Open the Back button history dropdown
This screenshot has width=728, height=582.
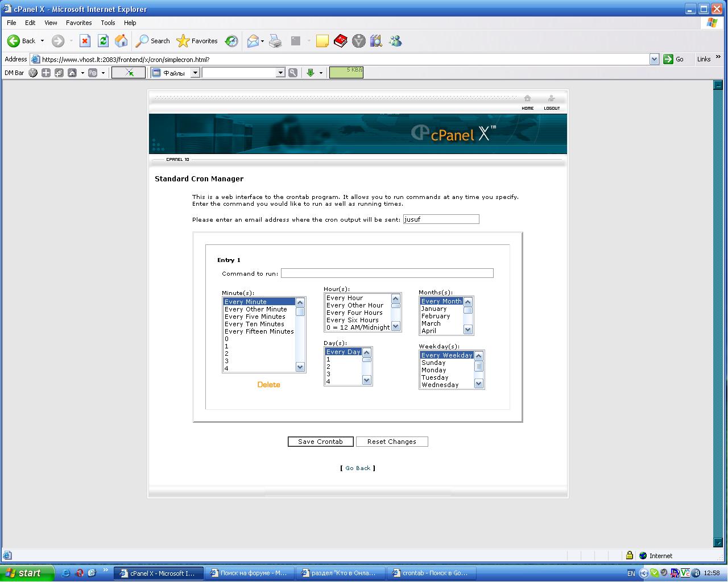click(x=42, y=41)
